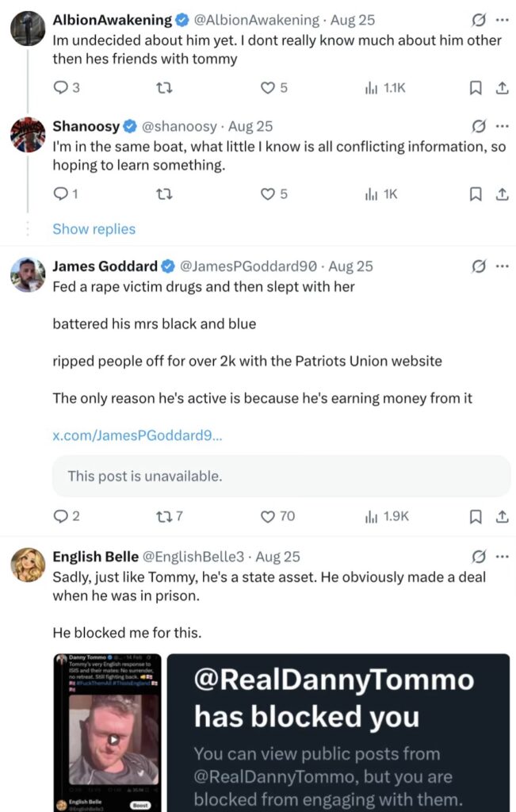The width and height of the screenshot is (516, 812).
Task: Expand the Show replies thread
Action: pyautogui.click(x=94, y=229)
